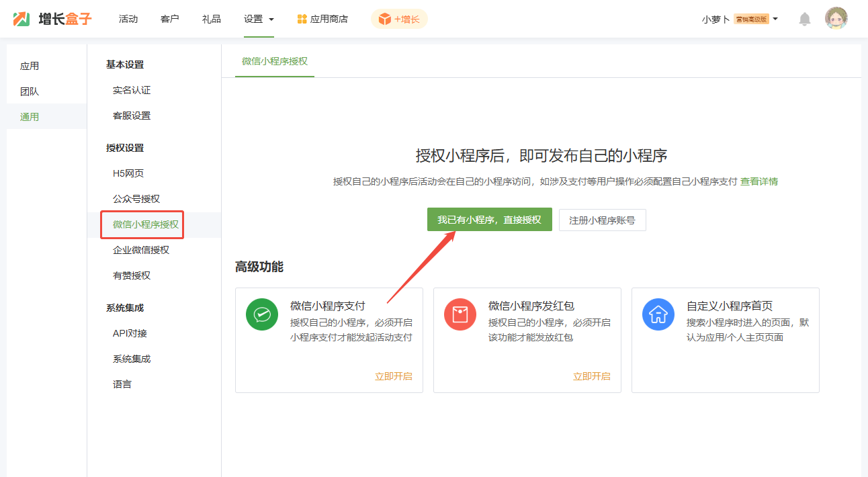Click the 营销高级版 plan badge

click(x=752, y=19)
